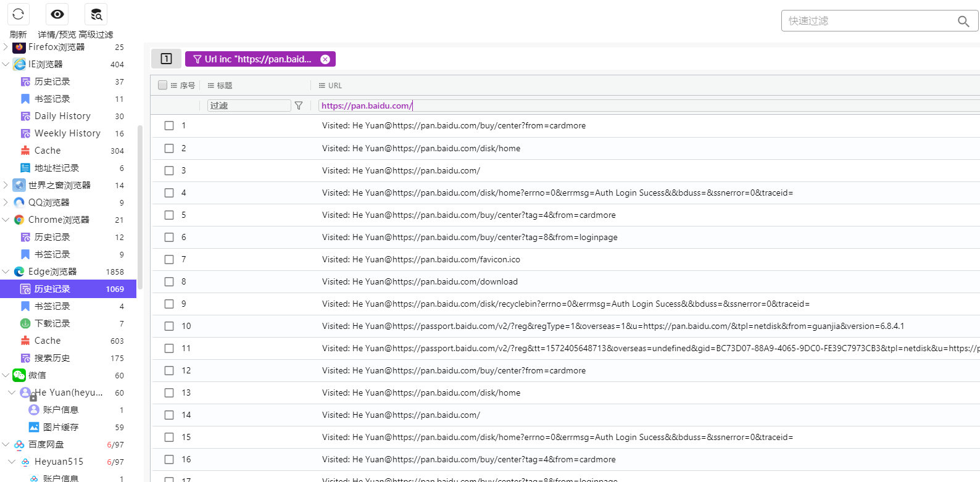Click the quick filter search magnifier icon
Screen dimensions: 980x482
tap(963, 21)
